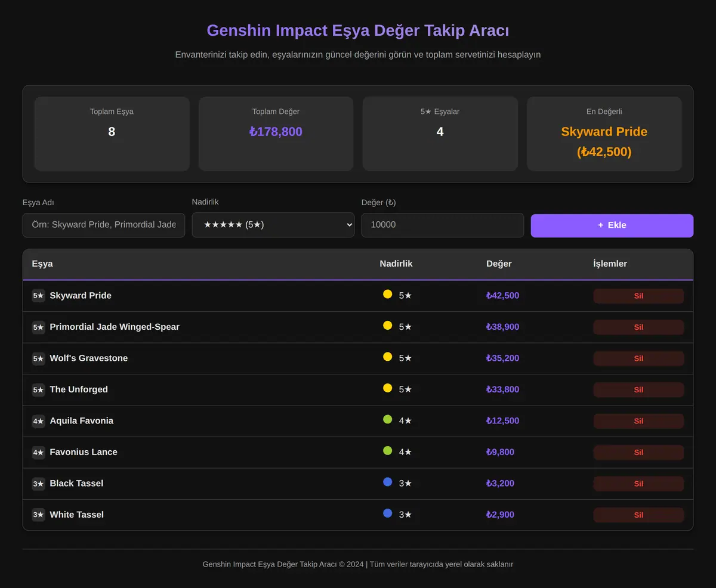716x588 pixels.
Task: Click the Wolf's Gravestone item name
Action: coord(89,358)
